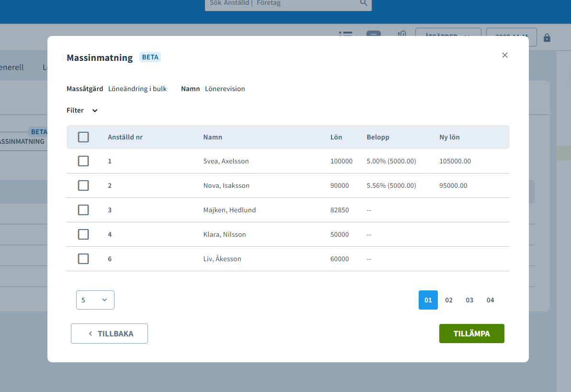Tick the checkbox for Nova, Isaksson
Viewport: 571px width, 392px height.
coord(83,185)
